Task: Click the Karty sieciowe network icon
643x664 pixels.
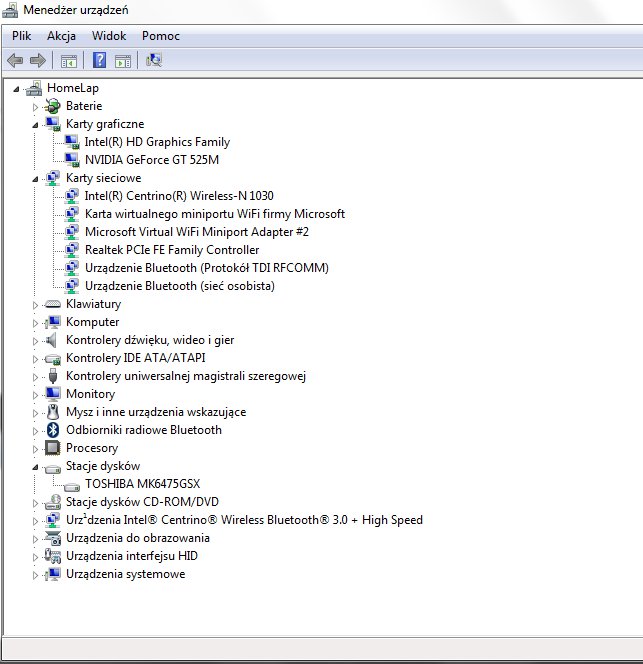Action: pos(53,178)
